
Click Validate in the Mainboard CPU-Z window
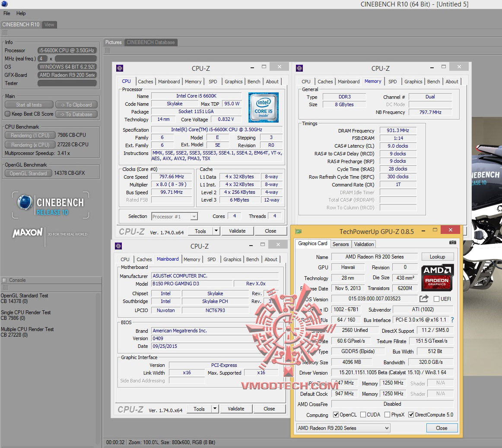(x=236, y=409)
